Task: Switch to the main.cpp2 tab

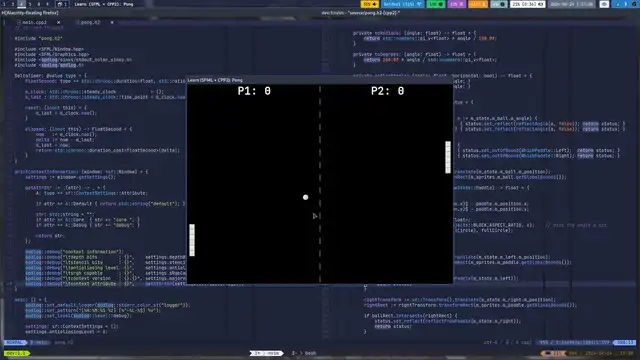Action: [x=34, y=22]
